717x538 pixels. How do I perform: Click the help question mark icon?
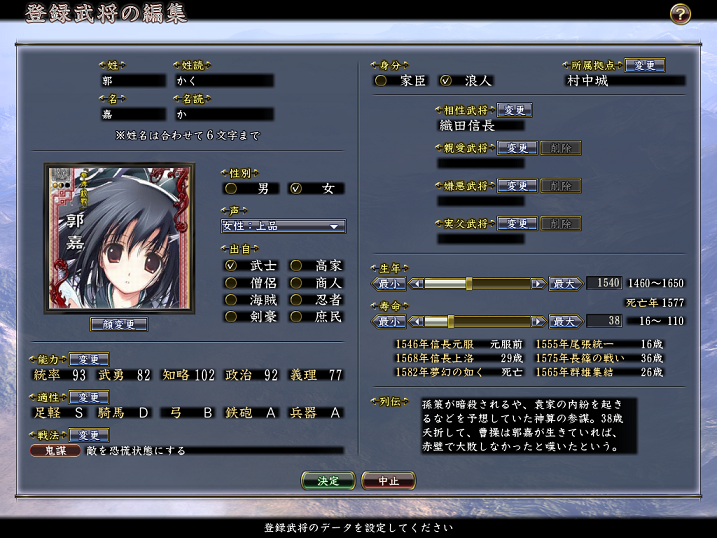pyautogui.click(x=681, y=14)
